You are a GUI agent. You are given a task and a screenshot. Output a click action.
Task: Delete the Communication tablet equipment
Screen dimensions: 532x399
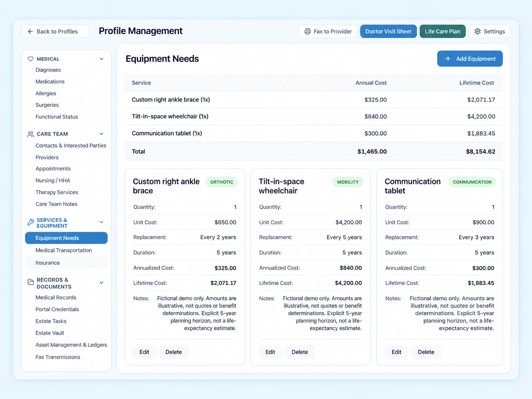pyautogui.click(x=426, y=352)
